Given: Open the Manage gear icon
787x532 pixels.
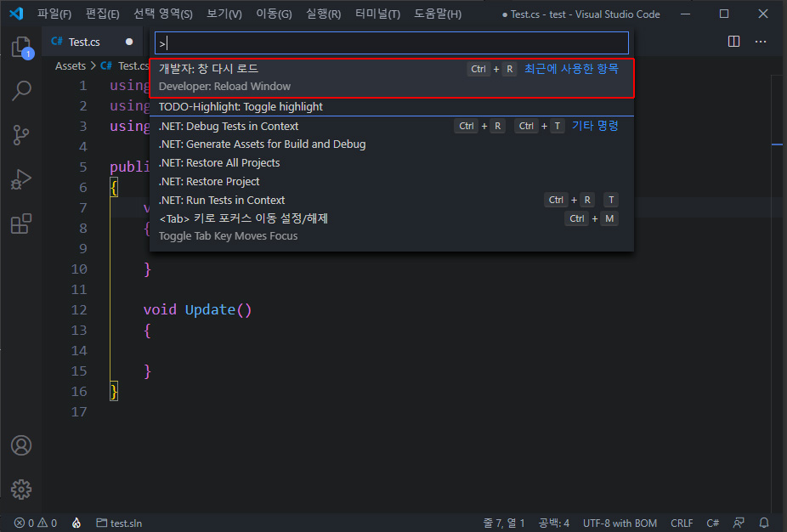Looking at the screenshot, I should point(21,489).
